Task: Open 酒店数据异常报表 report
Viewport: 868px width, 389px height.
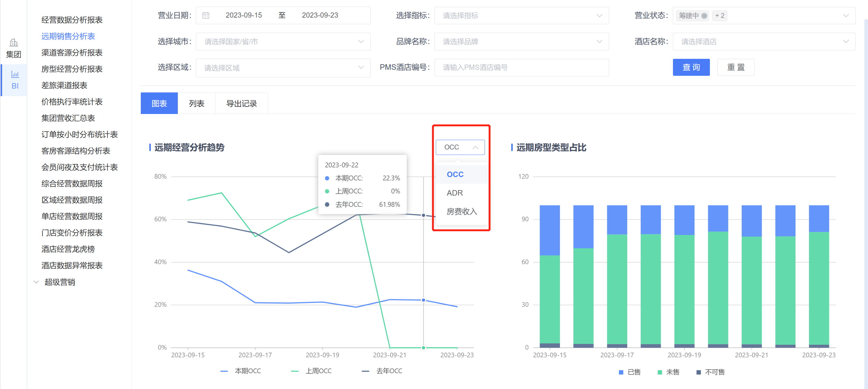Action: pos(72,265)
